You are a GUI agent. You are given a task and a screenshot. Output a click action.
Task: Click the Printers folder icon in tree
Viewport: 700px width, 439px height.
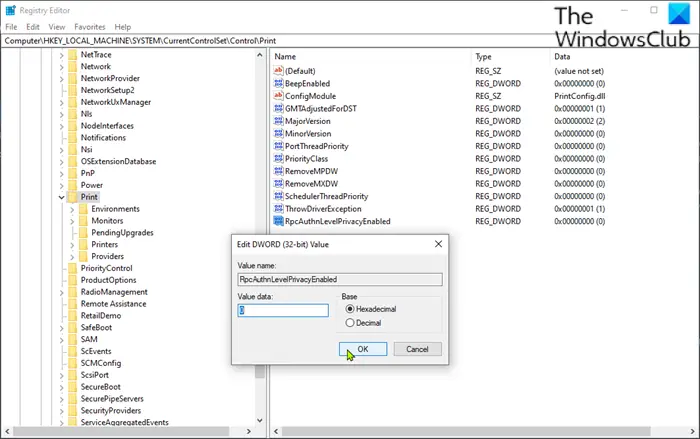pyautogui.click(x=82, y=244)
